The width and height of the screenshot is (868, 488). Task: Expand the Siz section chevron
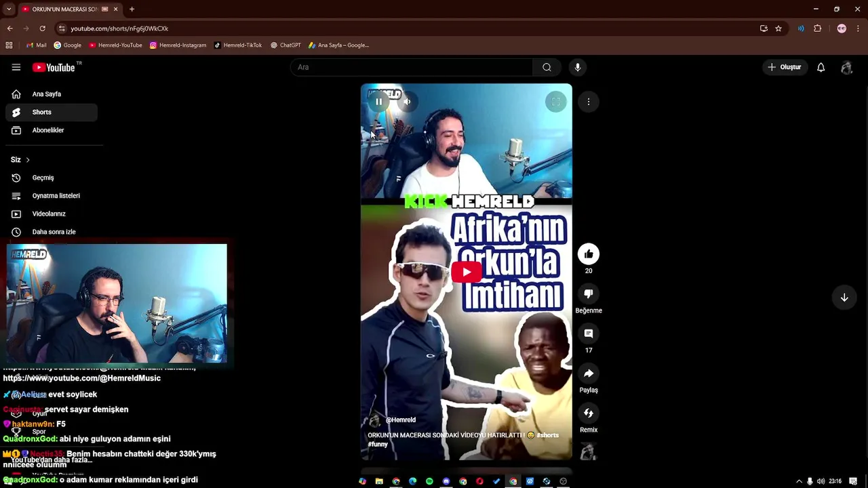click(28, 160)
